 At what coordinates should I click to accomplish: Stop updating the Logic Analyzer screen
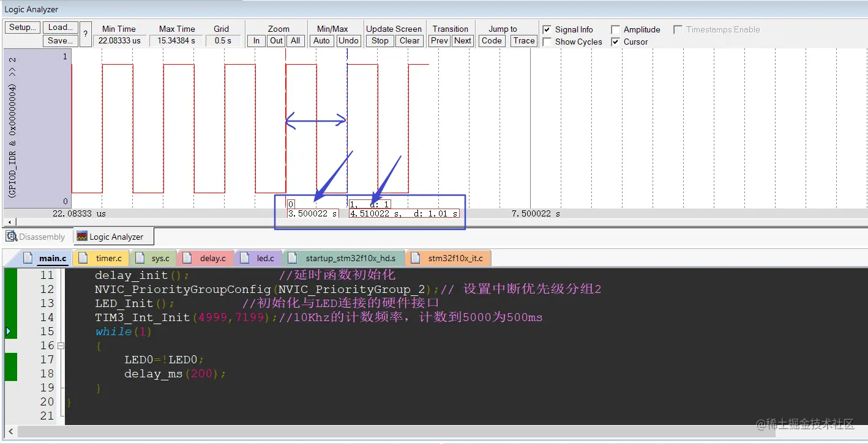(379, 40)
